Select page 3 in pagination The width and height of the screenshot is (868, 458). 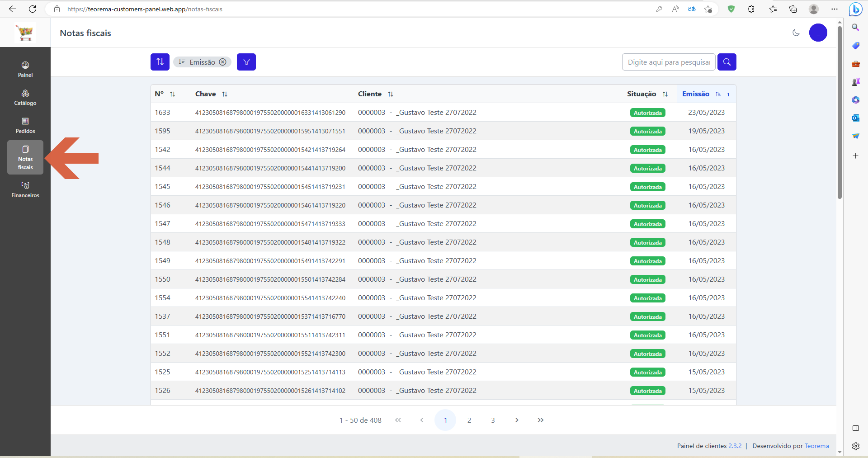pyautogui.click(x=493, y=420)
